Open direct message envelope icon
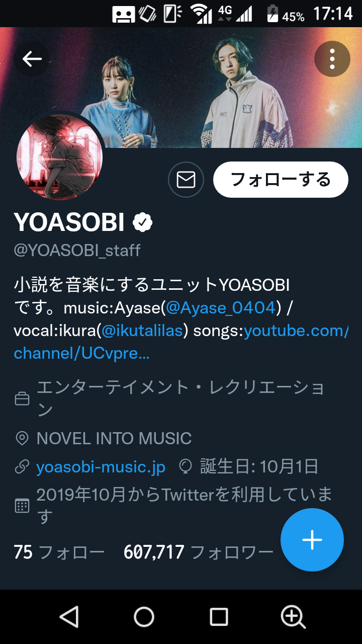Screen dimensions: 362x644 click(x=186, y=180)
